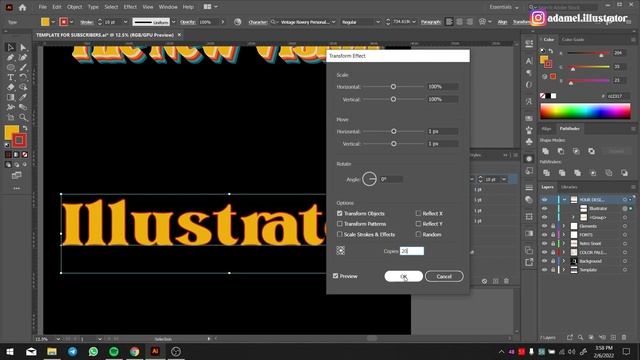This screenshot has width=640, height=360.
Task: Click Cancel in Transform Effect dialog
Action: (x=444, y=276)
